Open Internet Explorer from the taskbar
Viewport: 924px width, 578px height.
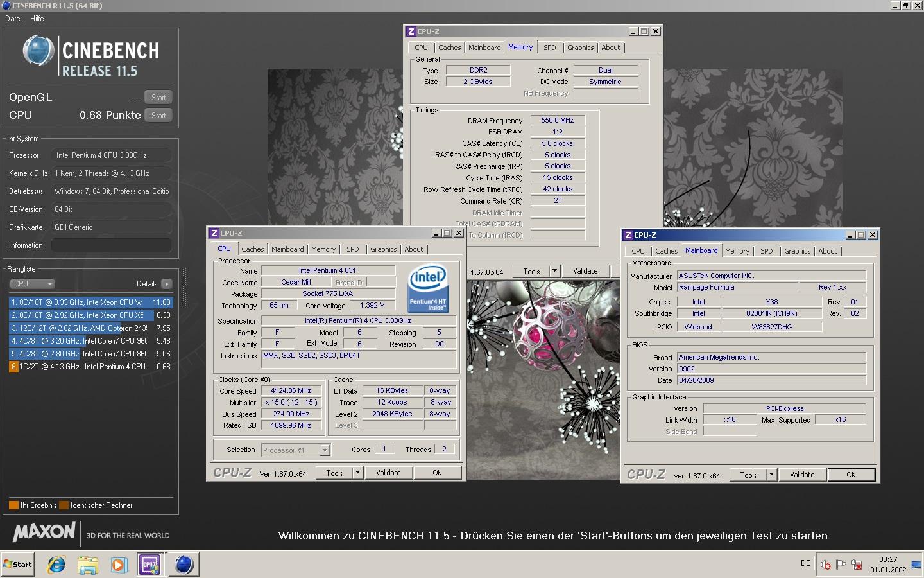pyautogui.click(x=56, y=565)
